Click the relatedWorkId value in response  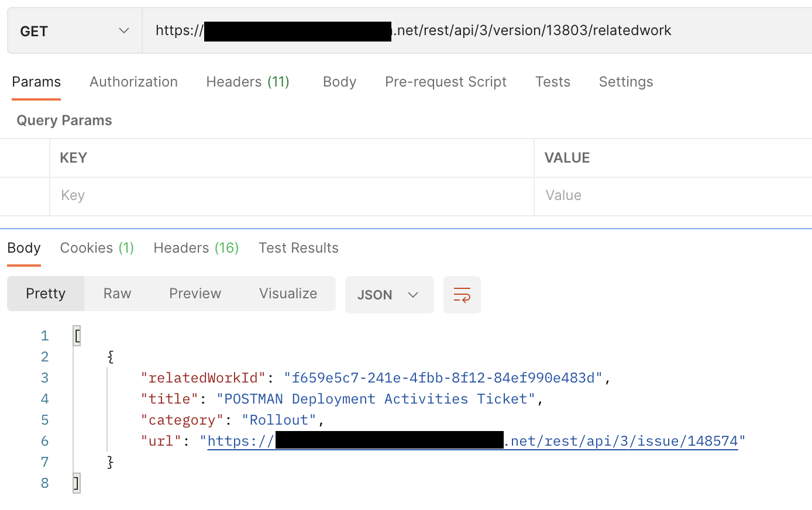tap(443, 378)
